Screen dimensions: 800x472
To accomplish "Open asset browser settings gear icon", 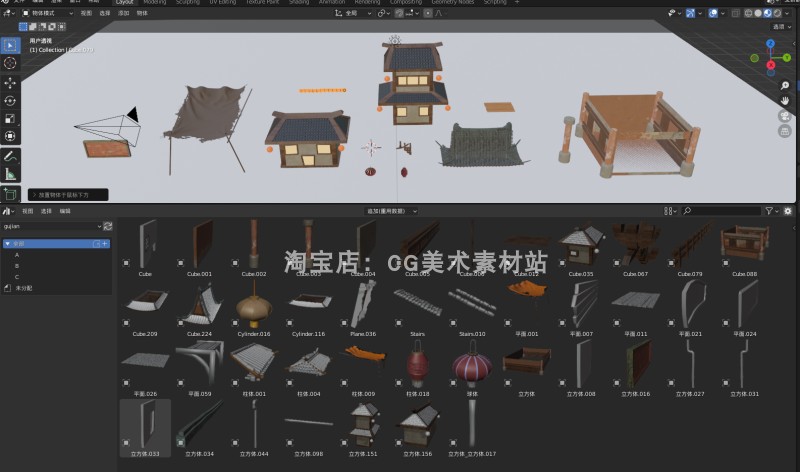I will [788, 211].
